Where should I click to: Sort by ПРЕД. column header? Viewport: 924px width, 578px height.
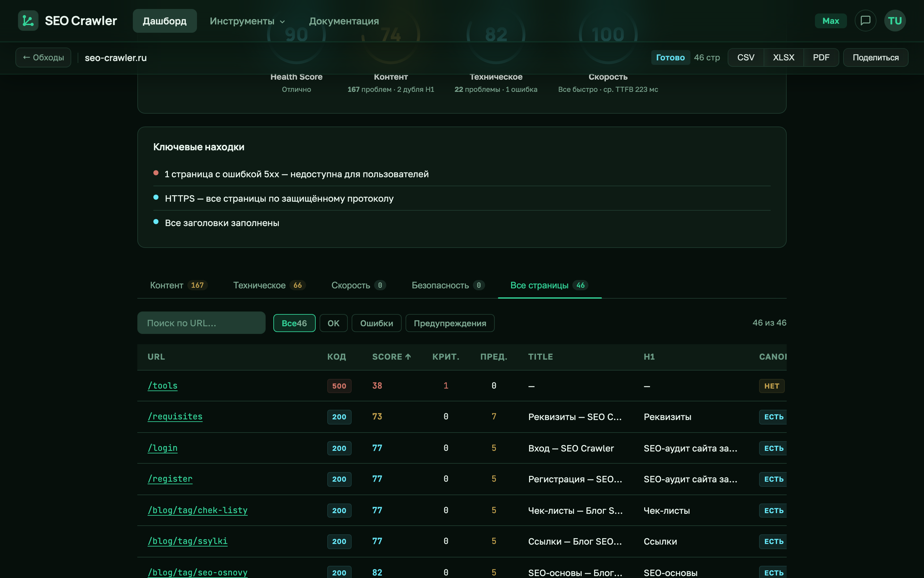click(494, 357)
